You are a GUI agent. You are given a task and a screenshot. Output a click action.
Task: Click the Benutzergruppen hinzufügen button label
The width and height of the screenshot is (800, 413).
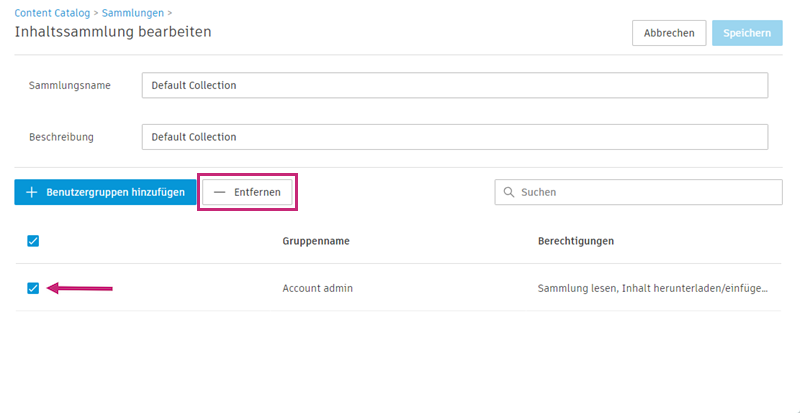(x=115, y=192)
